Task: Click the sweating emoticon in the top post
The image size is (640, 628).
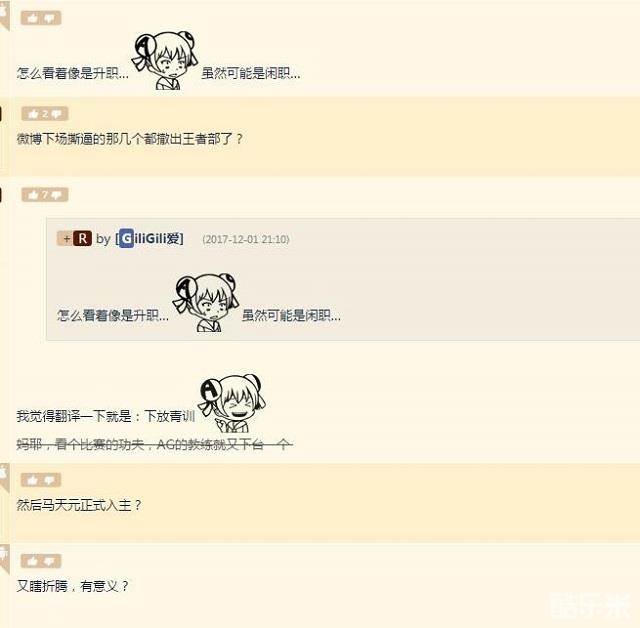Action: coord(165,60)
